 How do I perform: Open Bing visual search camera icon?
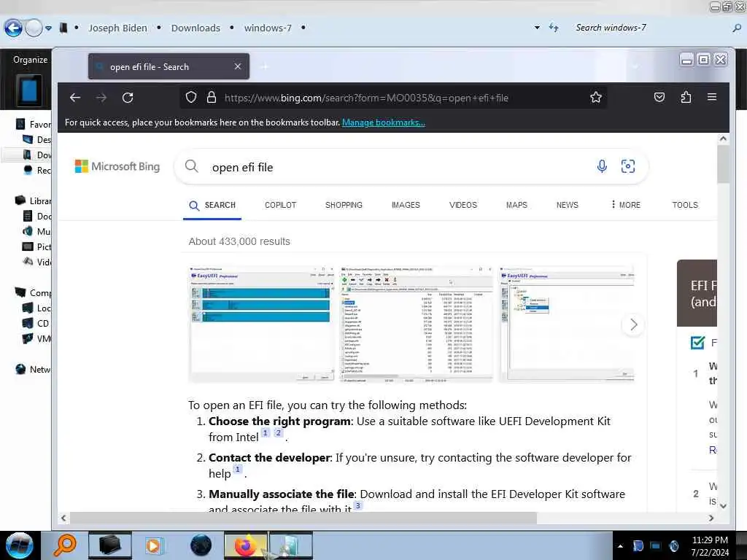pyautogui.click(x=628, y=166)
